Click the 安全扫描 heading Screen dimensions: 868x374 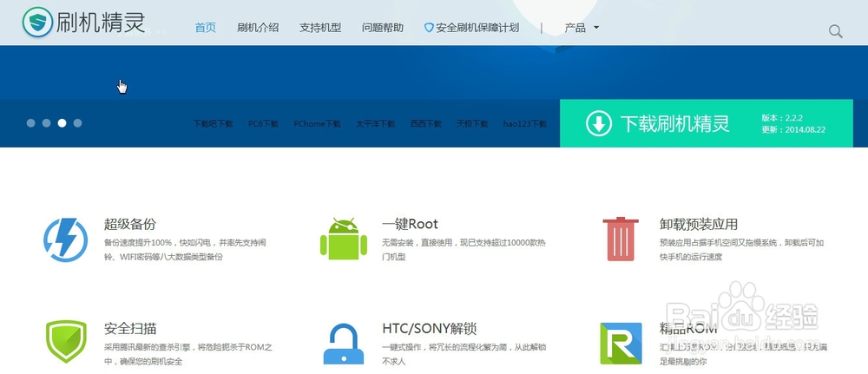click(x=130, y=329)
